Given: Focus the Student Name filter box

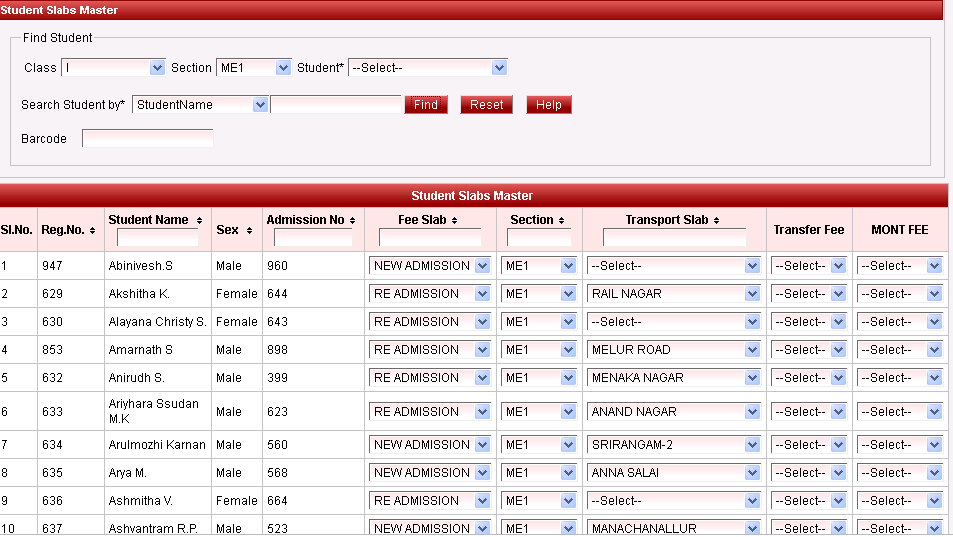Looking at the screenshot, I should [157, 238].
